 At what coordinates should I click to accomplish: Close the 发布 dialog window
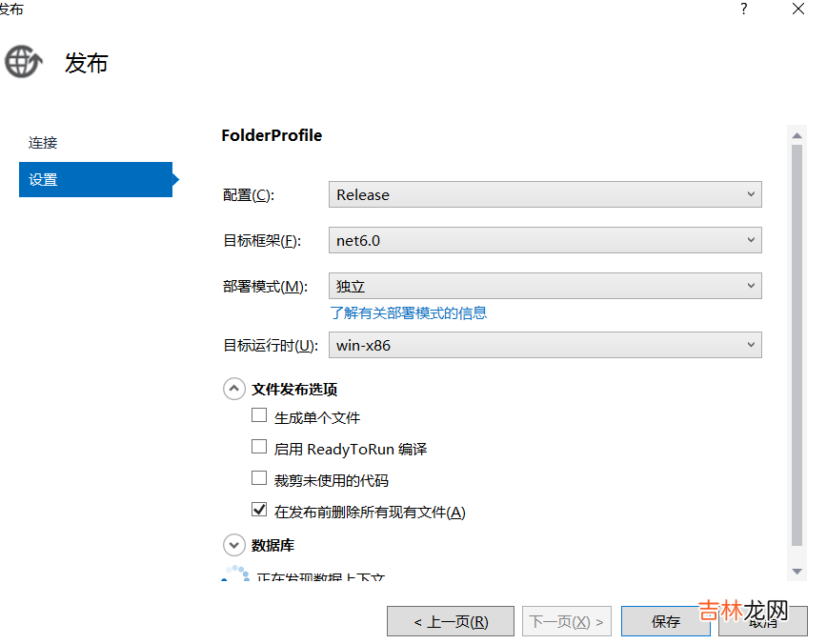(x=797, y=9)
